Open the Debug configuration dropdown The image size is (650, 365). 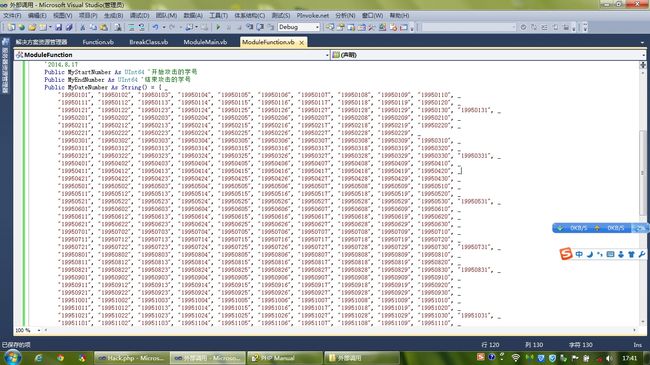tap(298, 27)
